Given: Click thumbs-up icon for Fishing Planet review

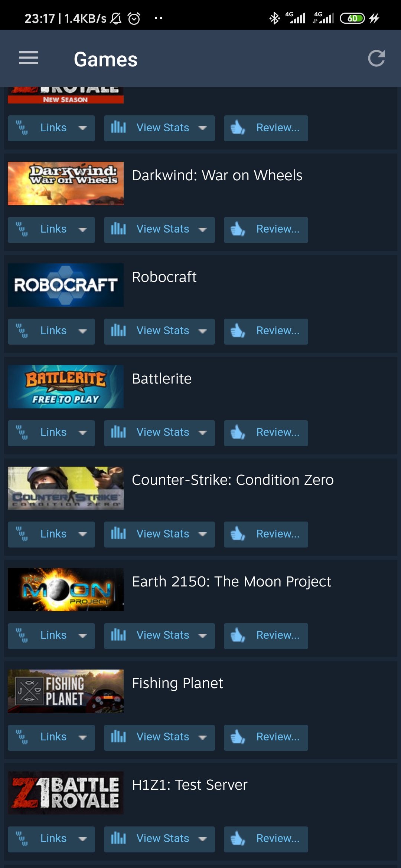Looking at the screenshot, I should pyautogui.click(x=238, y=737).
